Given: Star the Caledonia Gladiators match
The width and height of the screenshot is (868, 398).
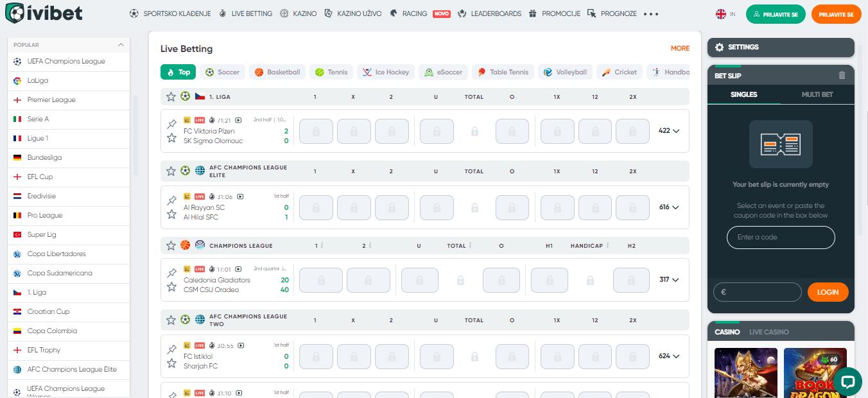Looking at the screenshot, I should pos(171,287).
